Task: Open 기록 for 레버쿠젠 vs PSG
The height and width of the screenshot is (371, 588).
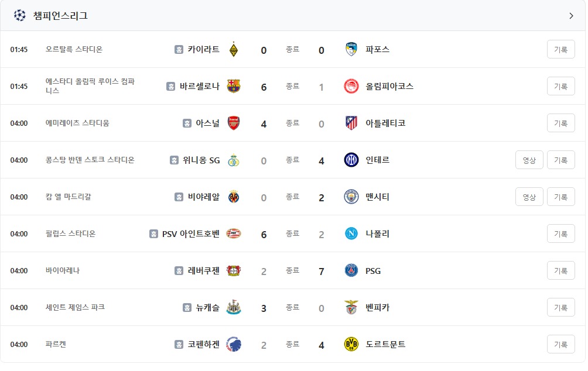Action: (560, 270)
